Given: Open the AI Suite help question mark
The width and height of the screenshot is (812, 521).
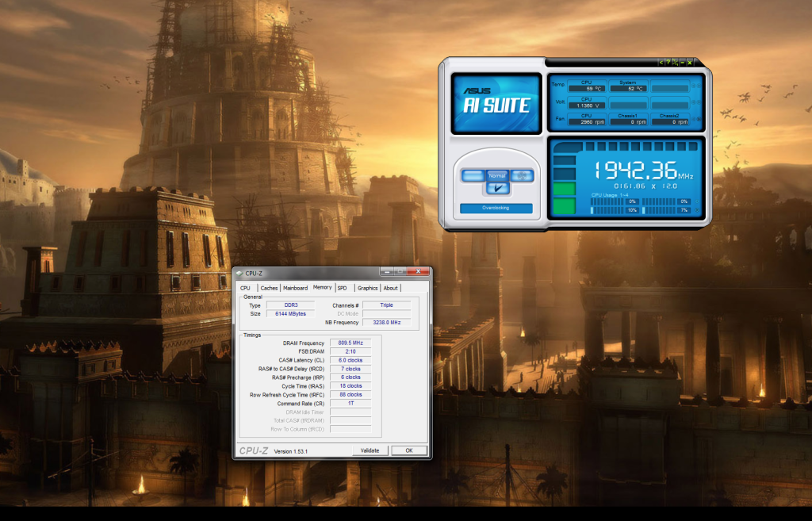Looking at the screenshot, I should click(x=668, y=62).
